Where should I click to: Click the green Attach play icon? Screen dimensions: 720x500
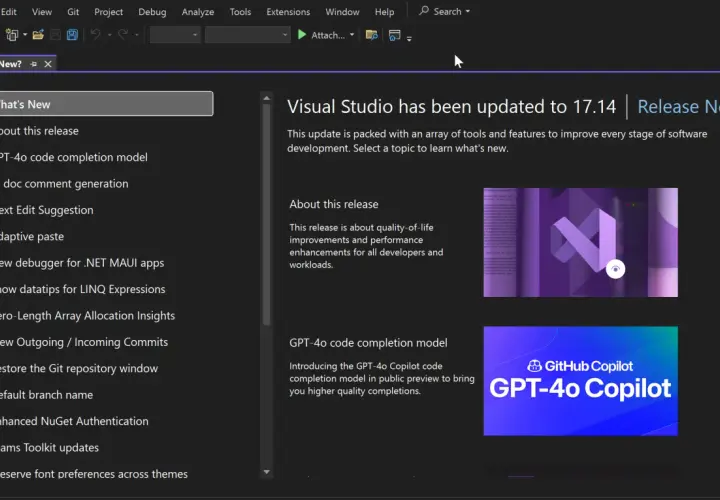[x=302, y=35]
